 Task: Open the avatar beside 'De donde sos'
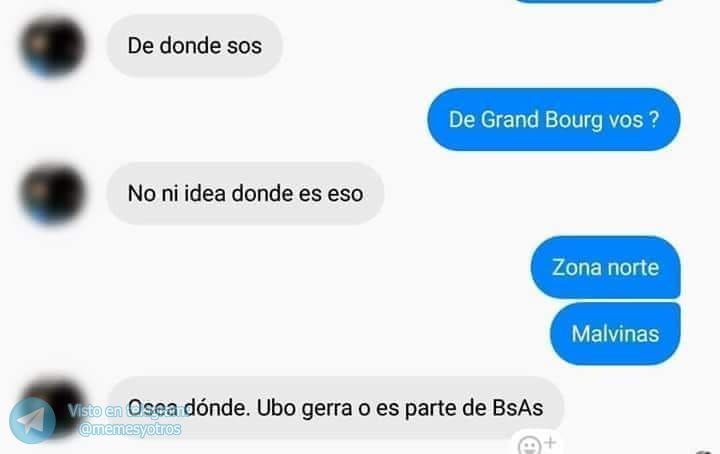click(52, 46)
